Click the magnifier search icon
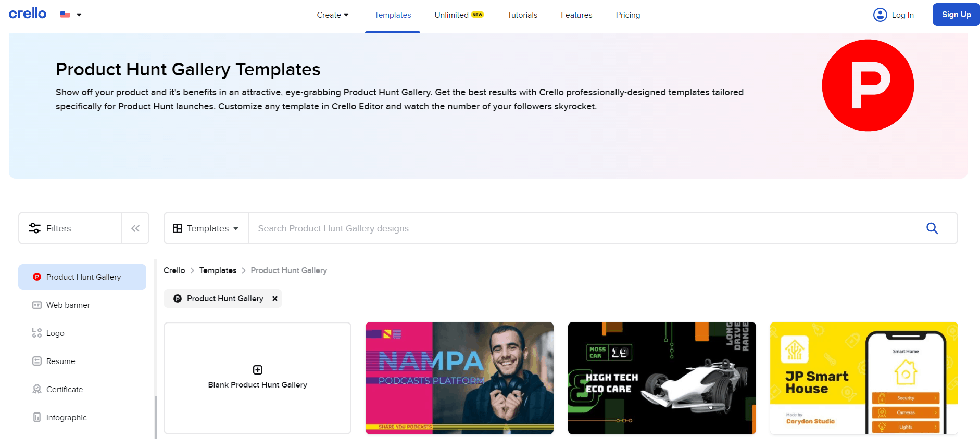The height and width of the screenshot is (439, 980). [932, 228]
